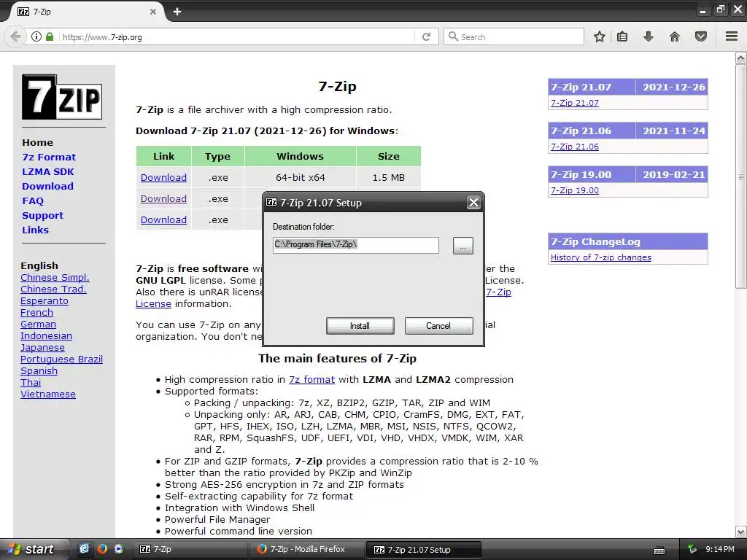Close the 7-Zip 21.07 Setup dialog
The height and width of the screenshot is (560, 747).
click(x=473, y=203)
